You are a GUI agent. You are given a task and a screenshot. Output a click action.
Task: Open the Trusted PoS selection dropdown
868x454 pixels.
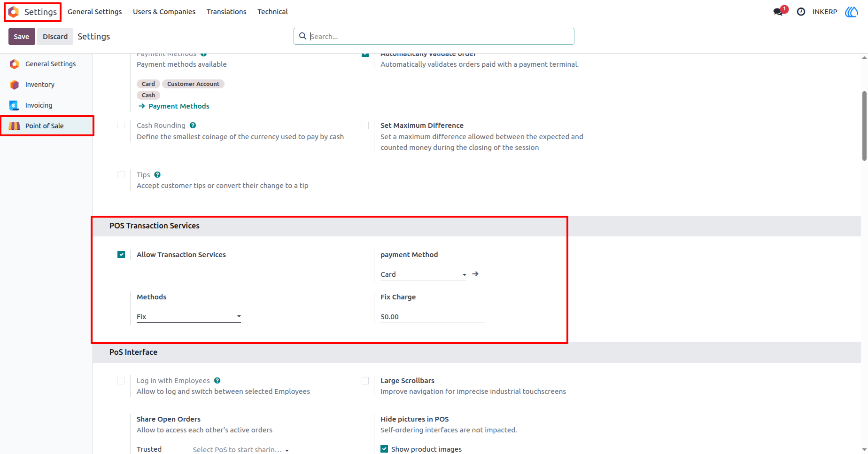(240, 450)
